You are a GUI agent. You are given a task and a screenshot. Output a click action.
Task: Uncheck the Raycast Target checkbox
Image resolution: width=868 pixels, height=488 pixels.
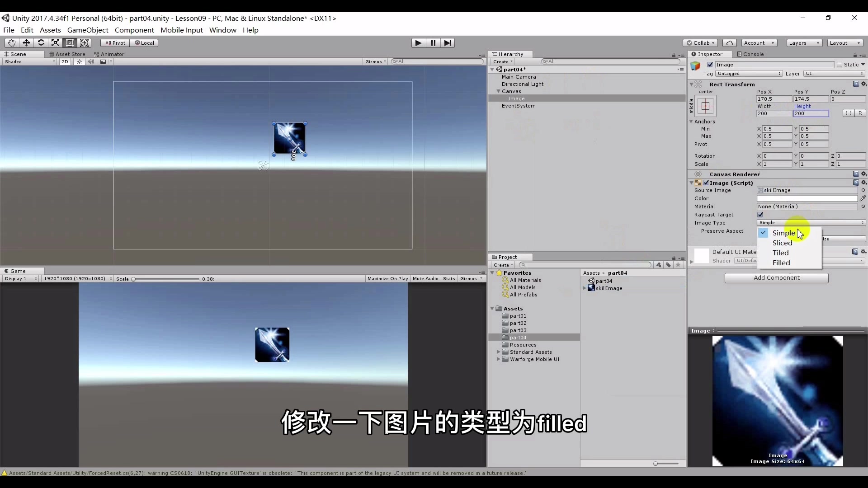[x=760, y=215]
